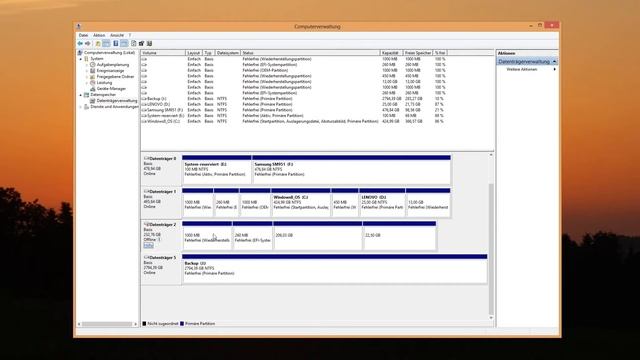Select the Datenspeicher tree node
The image size is (640, 360).
point(103,94)
